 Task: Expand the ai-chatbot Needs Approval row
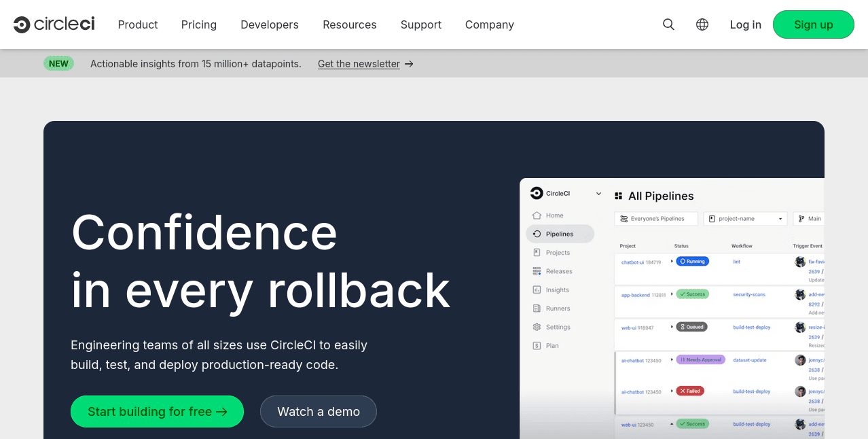click(x=672, y=359)
